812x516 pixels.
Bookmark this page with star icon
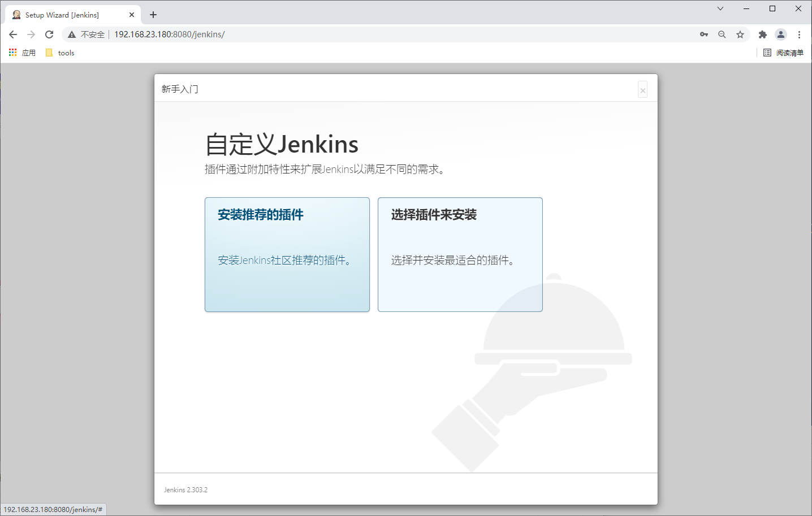pos(740,34)
